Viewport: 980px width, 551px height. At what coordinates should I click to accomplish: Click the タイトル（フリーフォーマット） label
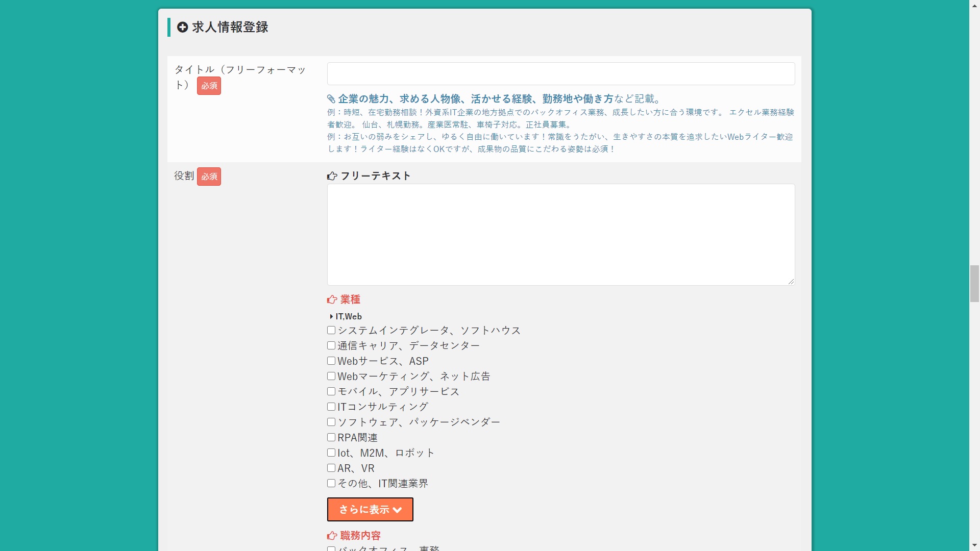(240, 77)
